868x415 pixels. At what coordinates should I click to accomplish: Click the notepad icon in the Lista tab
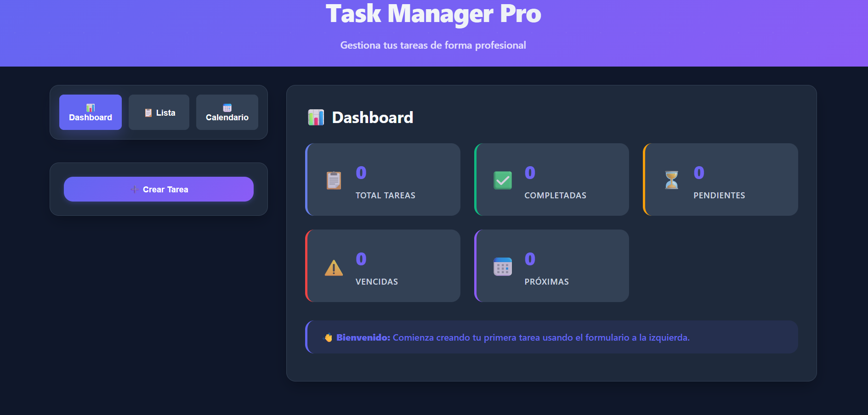(148, 112)
